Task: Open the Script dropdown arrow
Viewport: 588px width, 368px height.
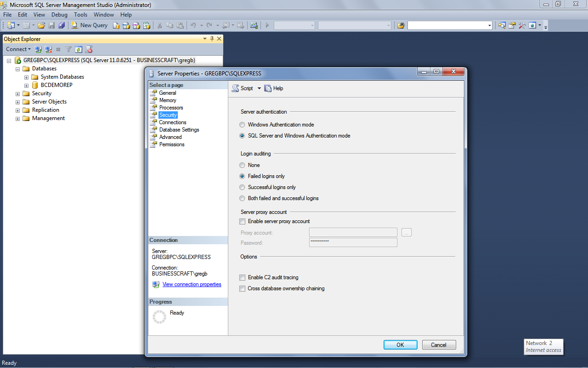Action: [259, 88]
